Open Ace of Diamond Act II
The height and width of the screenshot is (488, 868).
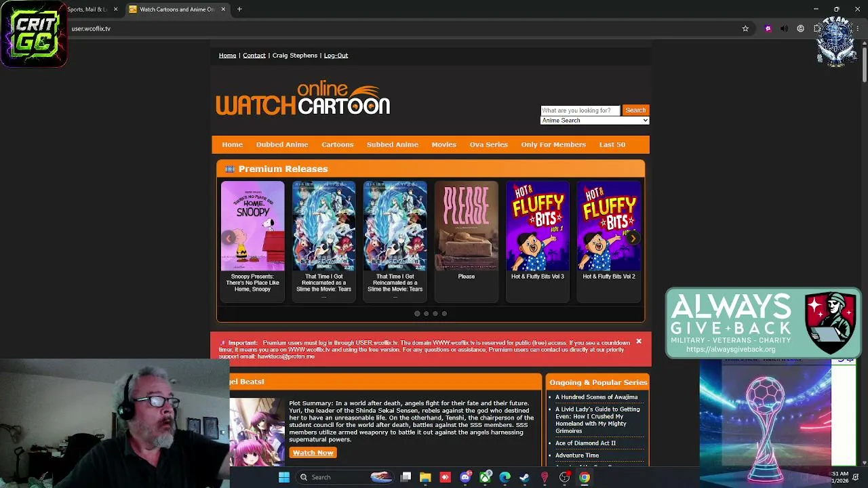(586, 443)
